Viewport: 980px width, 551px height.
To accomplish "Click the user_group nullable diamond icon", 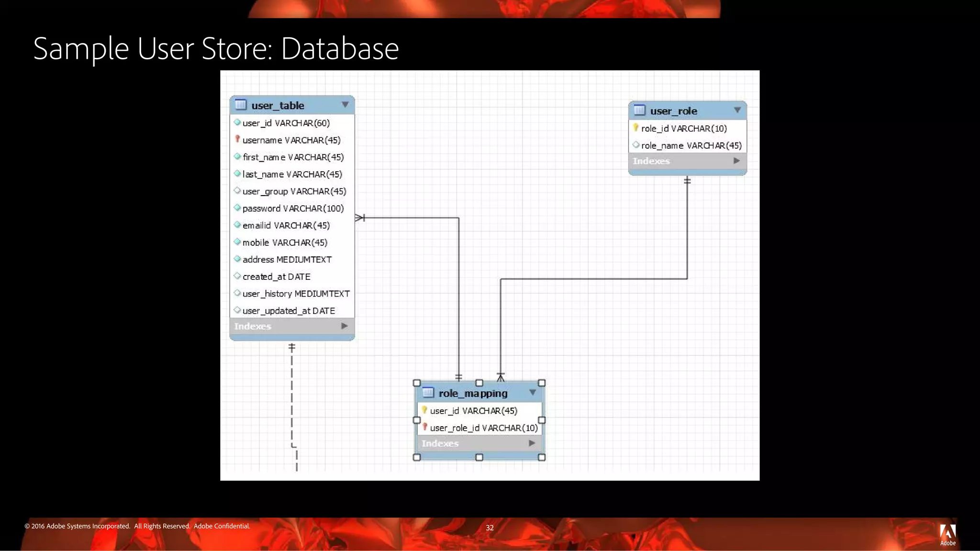I will [237, 190].
